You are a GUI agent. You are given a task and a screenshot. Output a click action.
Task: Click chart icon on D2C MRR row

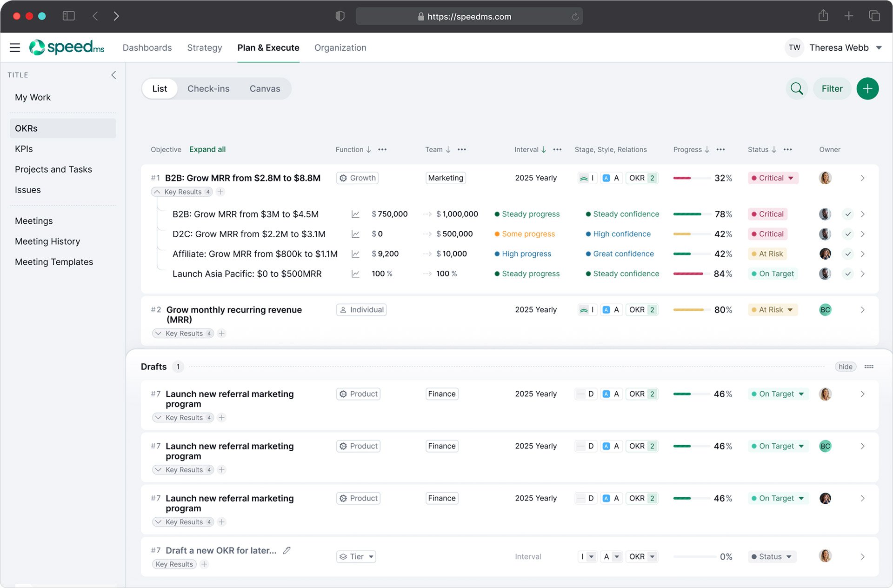(x=355, y=234)
